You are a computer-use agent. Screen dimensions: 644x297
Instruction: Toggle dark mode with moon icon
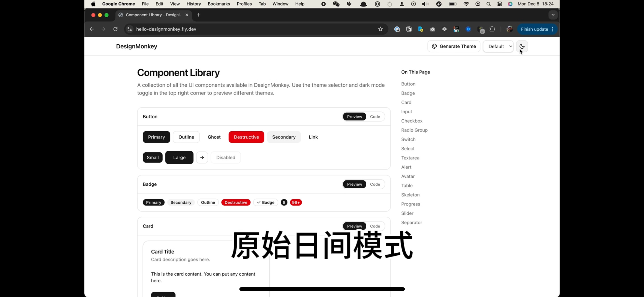[x=522, y=46]
